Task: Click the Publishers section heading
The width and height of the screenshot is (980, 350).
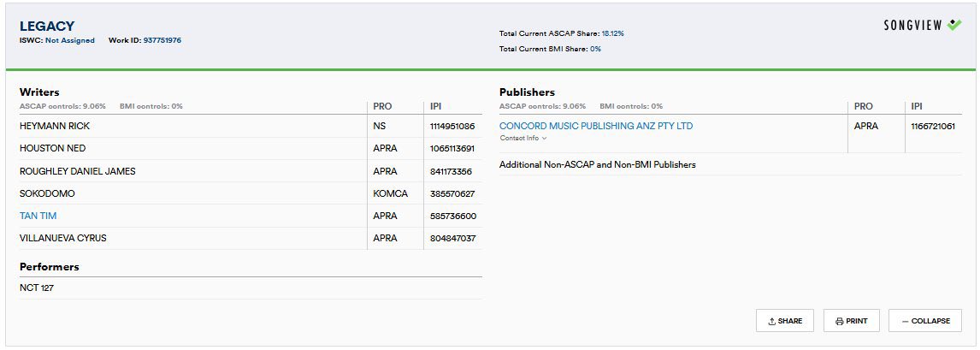Action: [x=527, y=92]
